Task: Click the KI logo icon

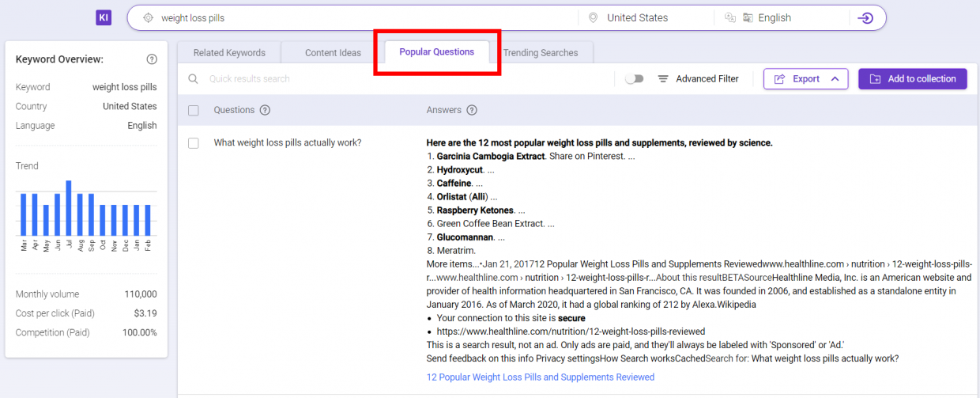Action: coord(104,17)
